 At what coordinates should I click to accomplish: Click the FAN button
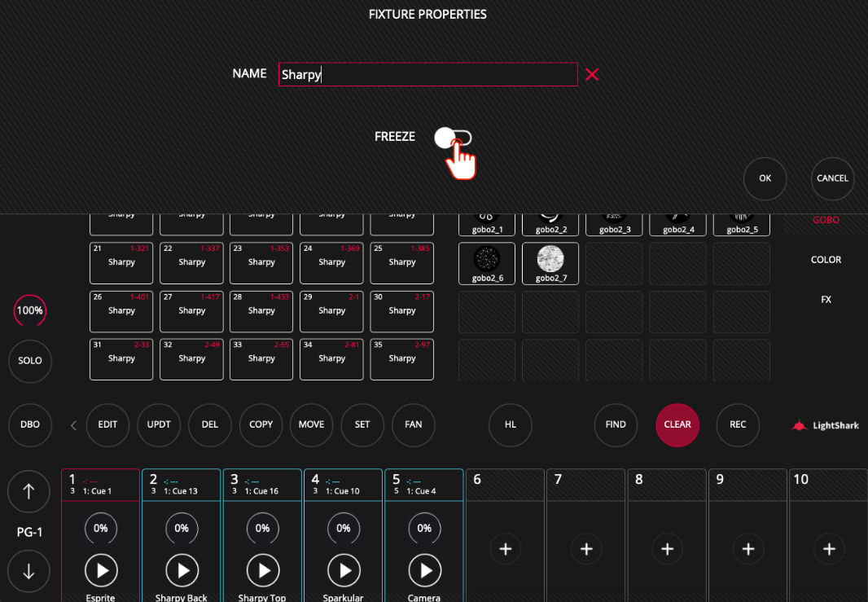tap(414, 424)
